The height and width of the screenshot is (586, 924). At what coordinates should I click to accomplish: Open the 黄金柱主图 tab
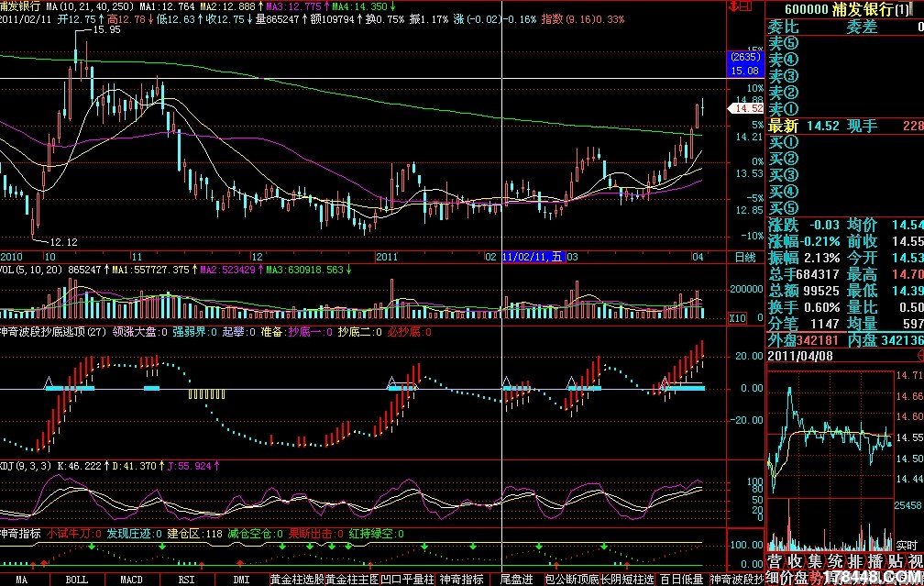352,580
